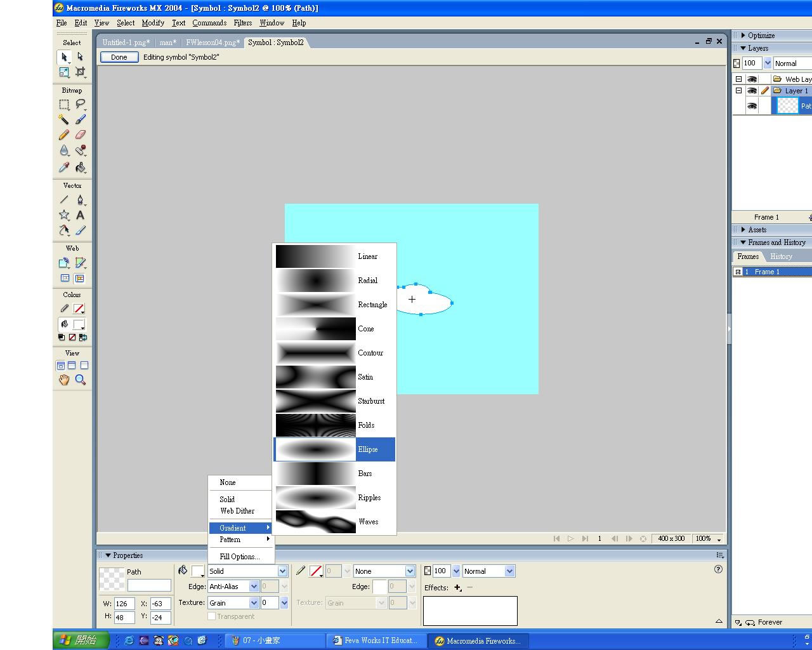The image size is (812, 650).
Task: Open the fill color swatch in Properties
Action: pos(198,571)
